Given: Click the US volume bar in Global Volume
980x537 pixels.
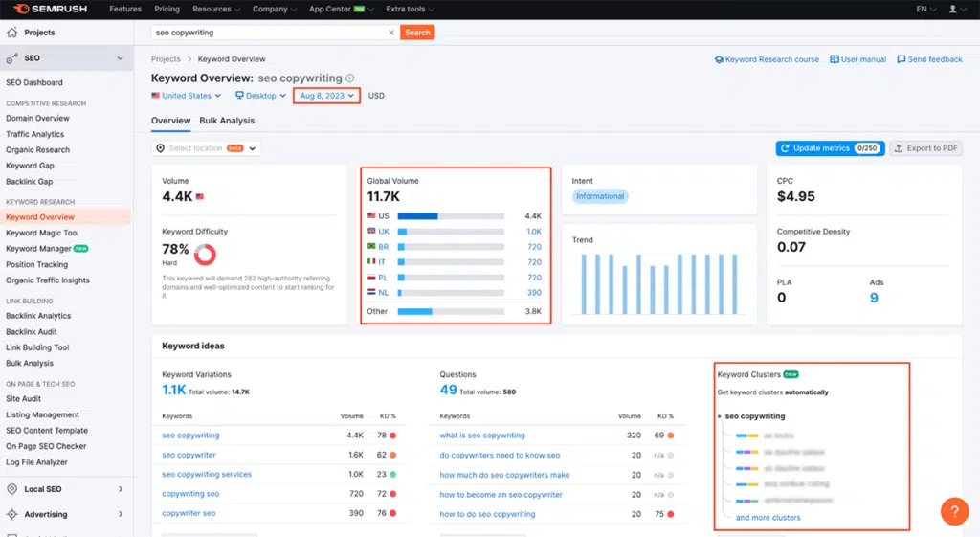Looking at the screenshot, I should pyautogui.click(x=451, y=216).
